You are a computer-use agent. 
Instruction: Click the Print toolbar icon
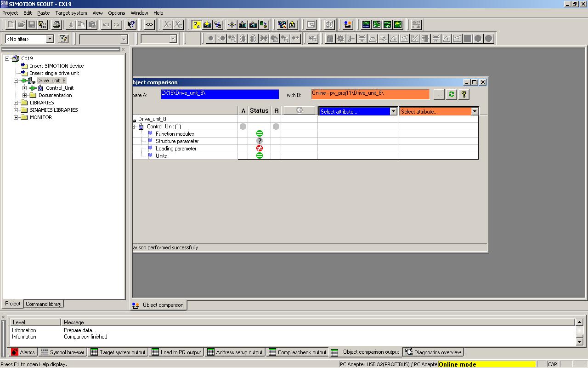[57, 25]
